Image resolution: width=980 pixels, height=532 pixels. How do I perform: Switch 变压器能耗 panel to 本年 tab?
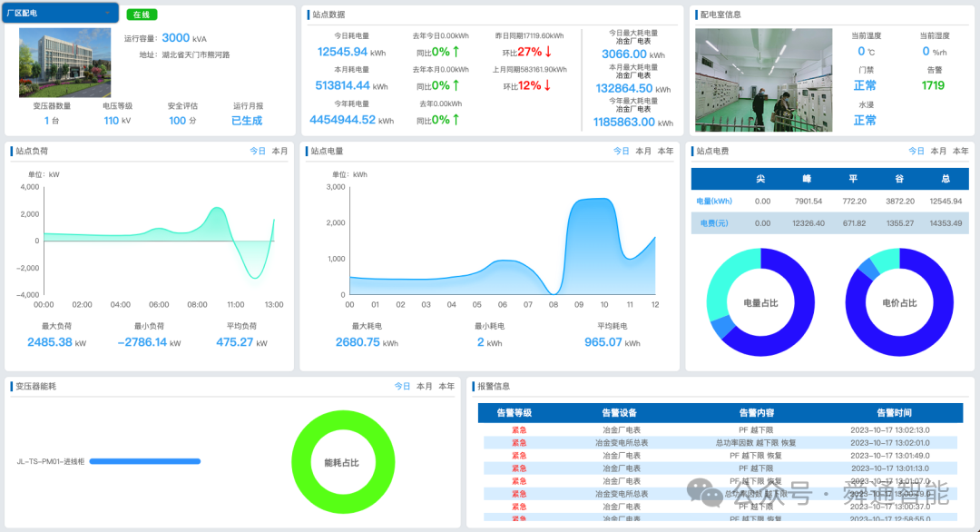pos(446,386)
